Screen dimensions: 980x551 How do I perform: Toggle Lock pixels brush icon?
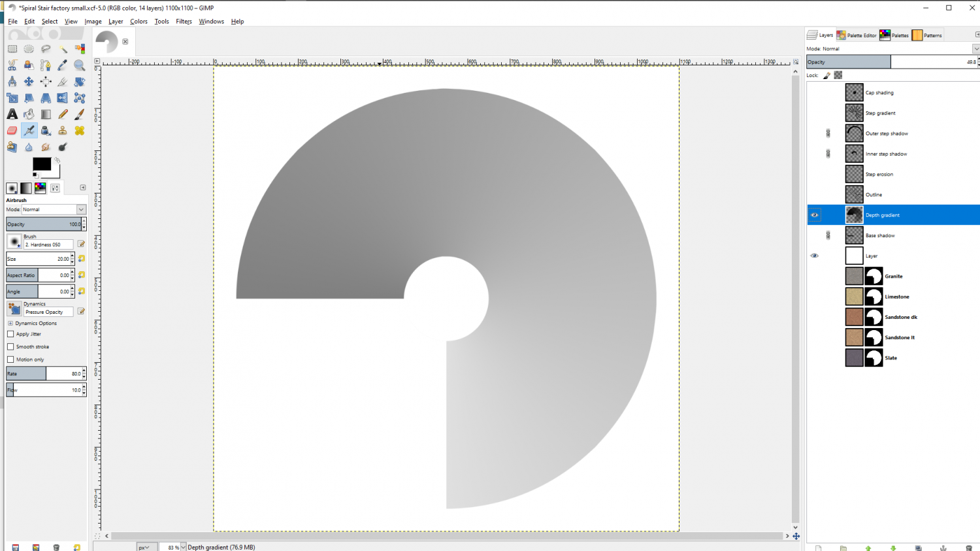827,75
